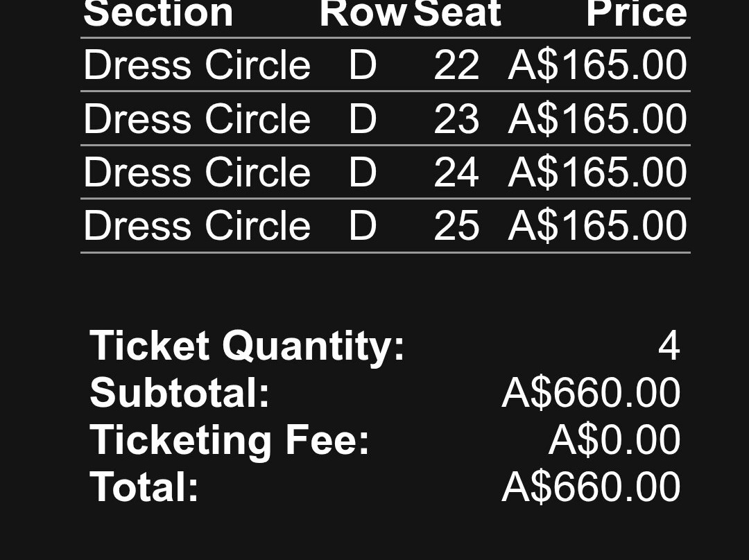Click the Price column header
Viewport: 749px width, 560px height.
coord(636,14)
